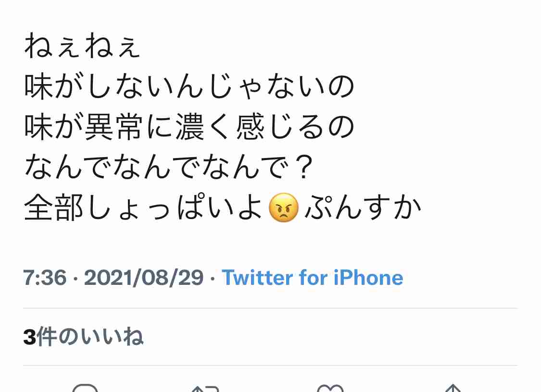Screen dimensions: 541x392
Task: Tap the ねぇねぇ first tweet line
Action: (82, 46)
